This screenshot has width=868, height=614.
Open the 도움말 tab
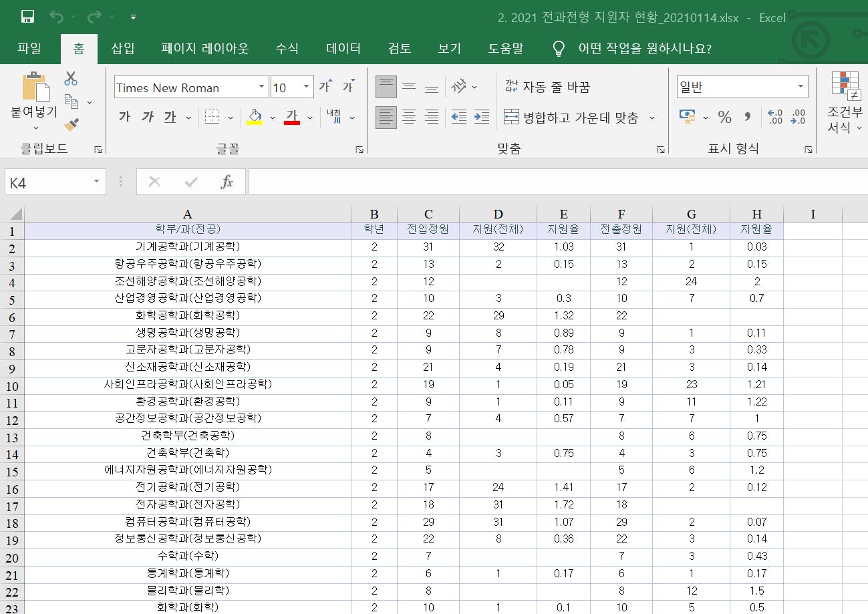pyautogui.click(x=506, y=48)
